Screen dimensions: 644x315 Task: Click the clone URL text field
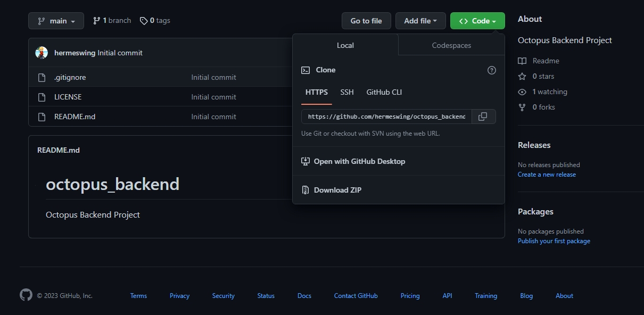click(386, 117)
